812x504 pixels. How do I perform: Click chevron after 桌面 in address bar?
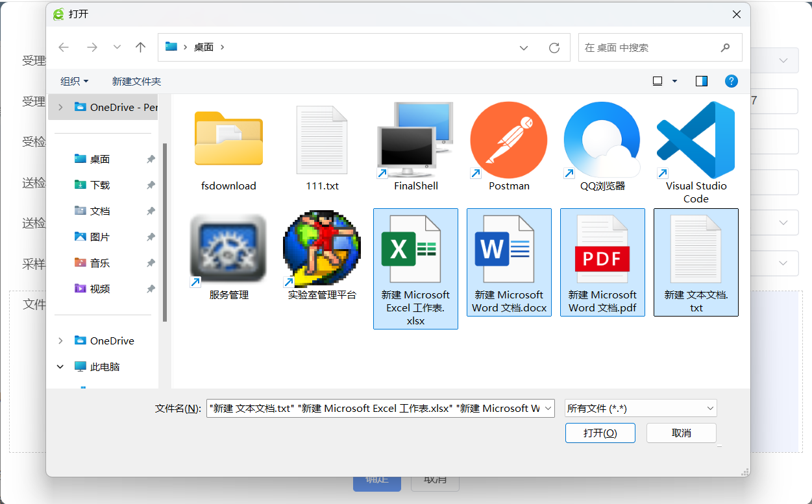point(223,47)
